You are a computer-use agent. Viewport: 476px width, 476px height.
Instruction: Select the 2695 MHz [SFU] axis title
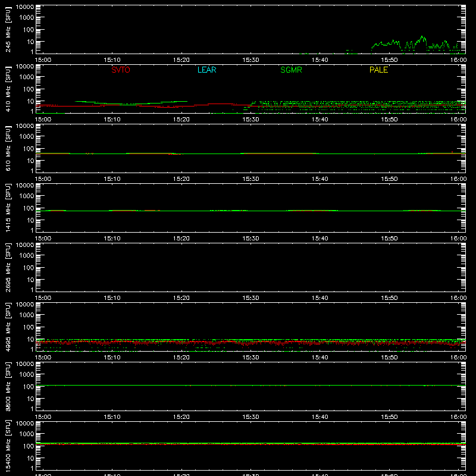click(8, 267)
